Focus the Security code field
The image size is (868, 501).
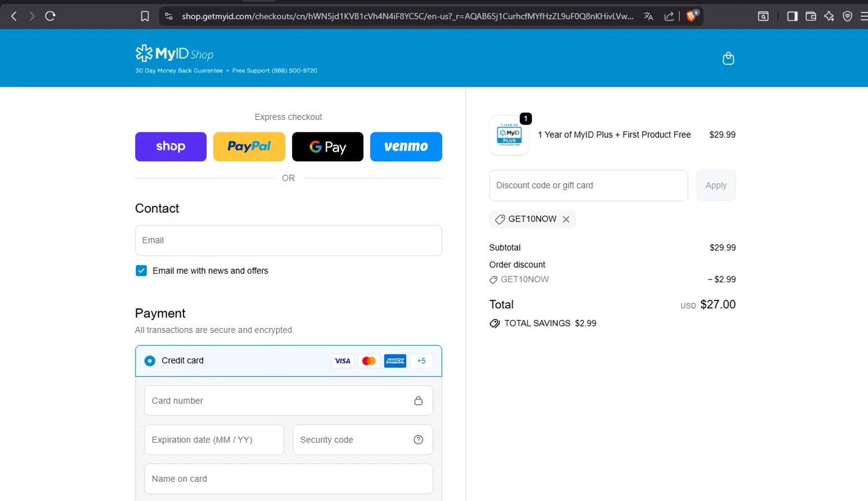pyautogui.click(x=363, y=440)
